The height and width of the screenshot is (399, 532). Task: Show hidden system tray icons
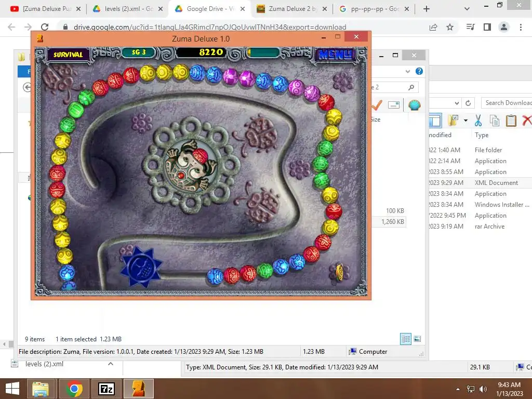point(458,389)
